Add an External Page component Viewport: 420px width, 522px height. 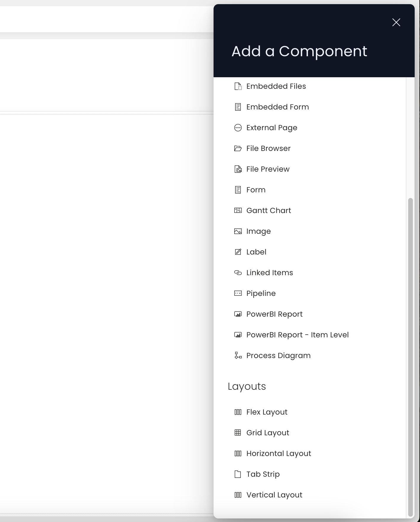point(272,128)
